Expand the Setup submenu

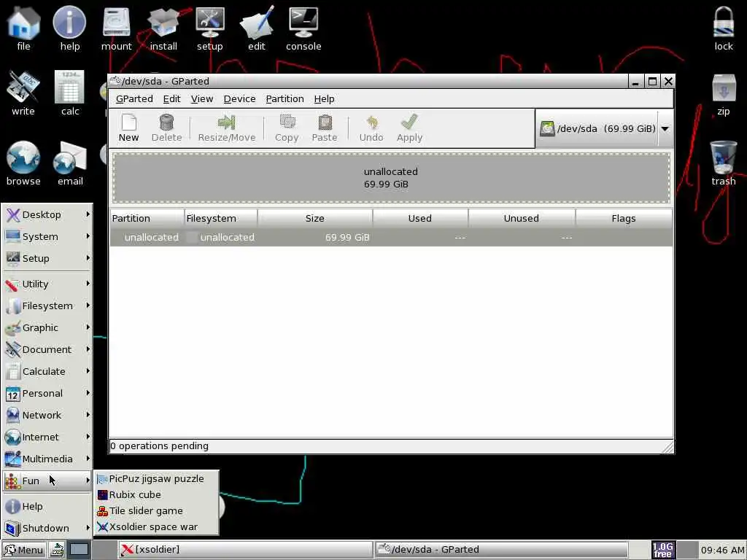47,259
